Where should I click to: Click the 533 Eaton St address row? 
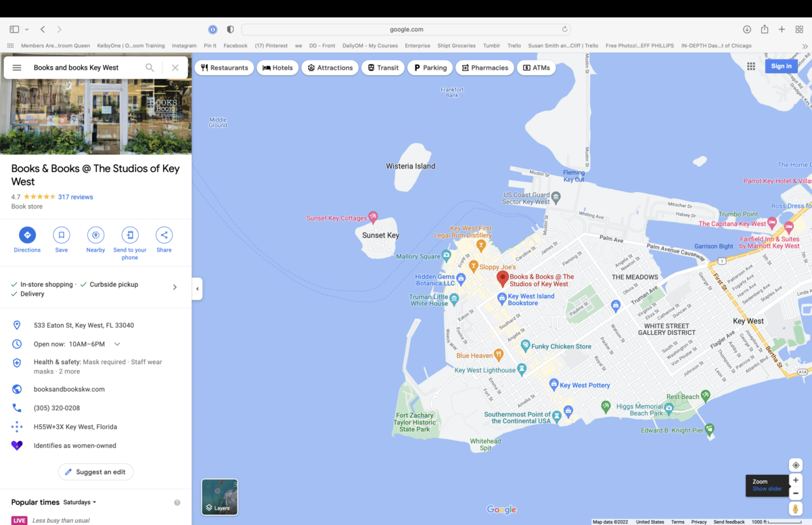coord(96,325)
